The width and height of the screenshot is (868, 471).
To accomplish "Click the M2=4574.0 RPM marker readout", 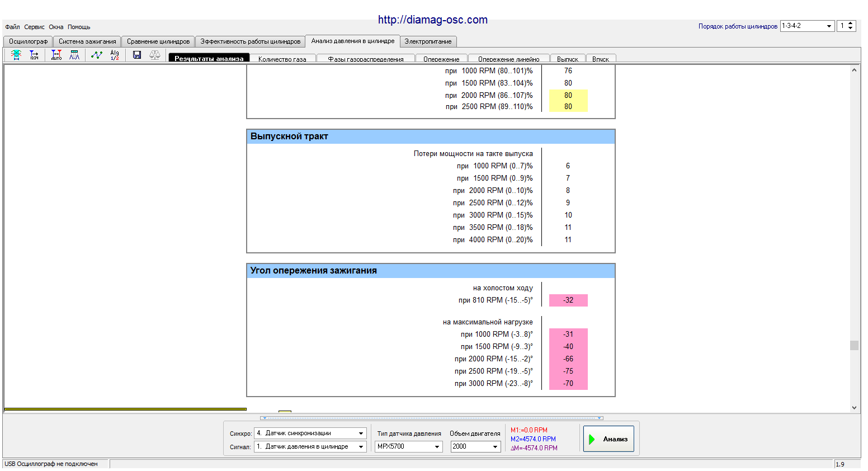I will point(533,439).
